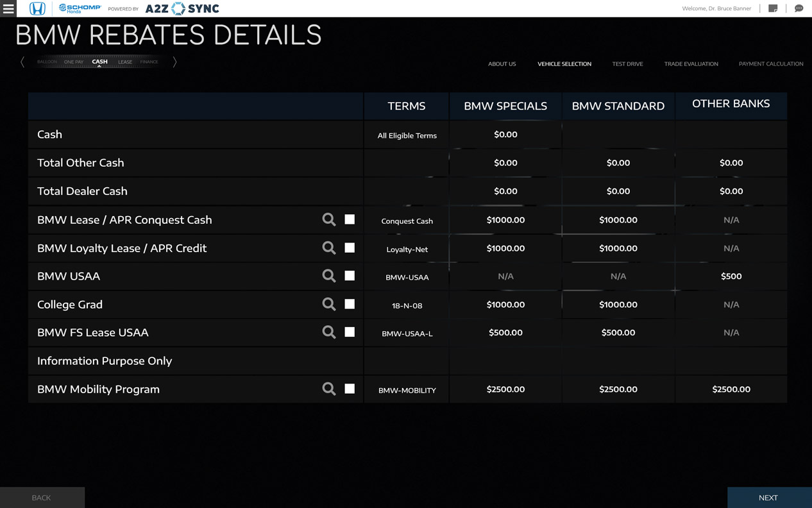Open the hamburger menu
Screen dimensions: 812x508
(8, 8)
